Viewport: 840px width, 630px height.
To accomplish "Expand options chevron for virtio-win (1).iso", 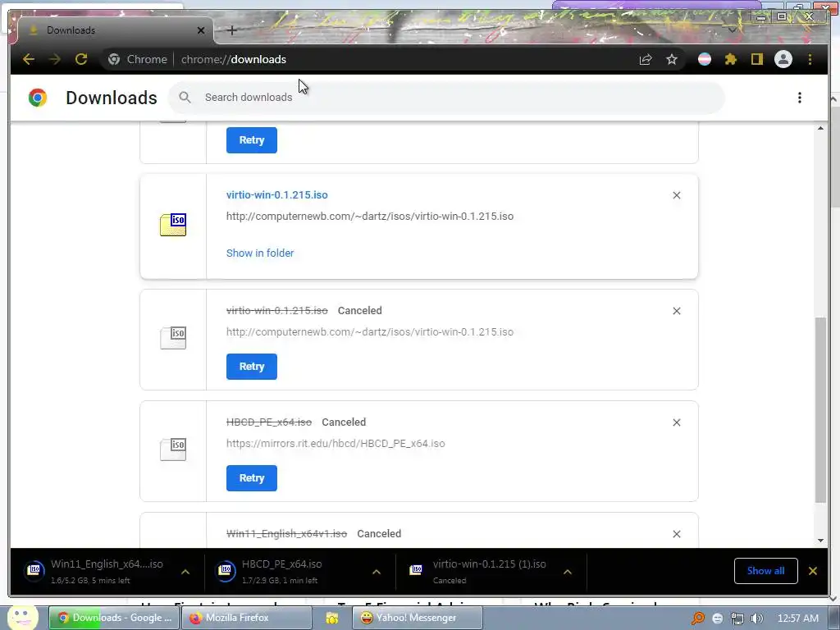I will (x=568, y=572).
